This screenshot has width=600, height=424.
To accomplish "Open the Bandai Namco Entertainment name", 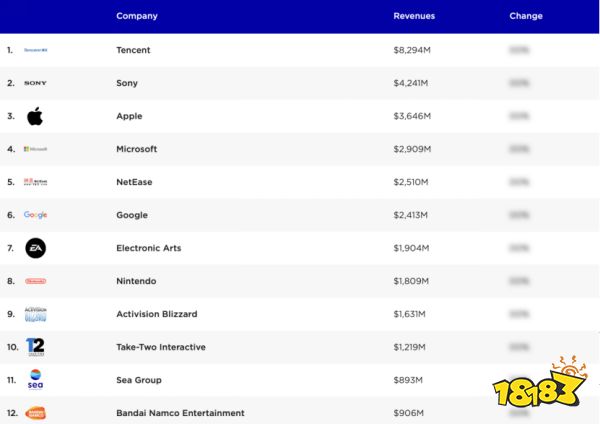I will (x=180, y=413).
